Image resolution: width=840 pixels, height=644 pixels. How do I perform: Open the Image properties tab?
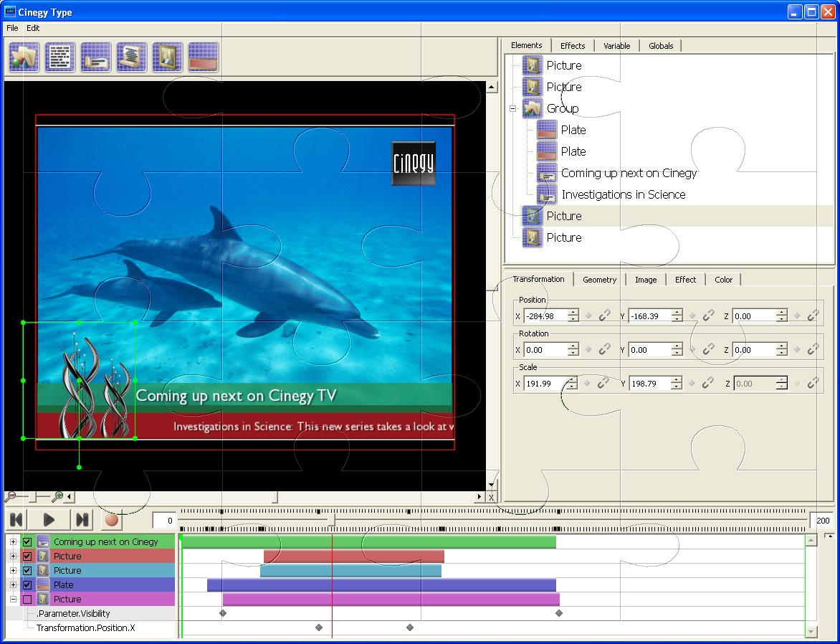[646, 280]
